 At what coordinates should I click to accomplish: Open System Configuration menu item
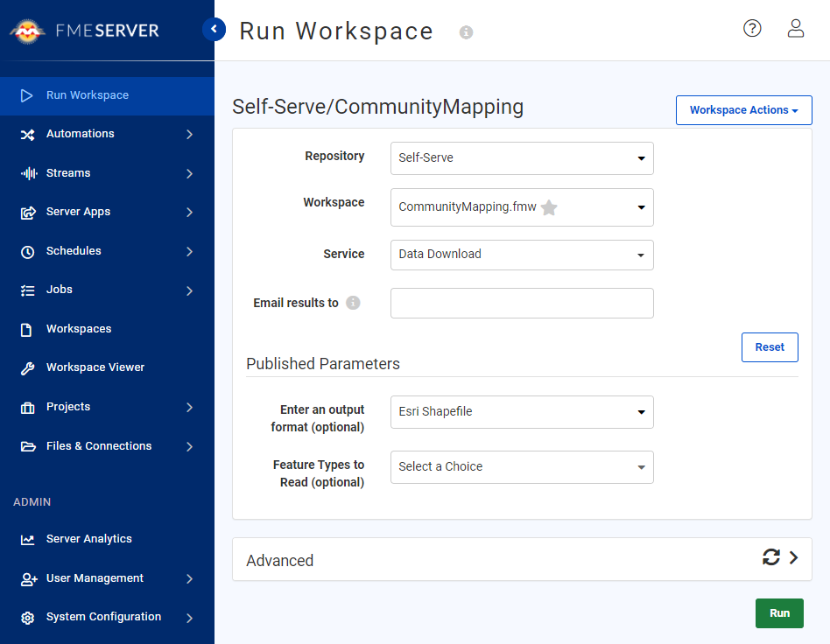coord(107,617)
